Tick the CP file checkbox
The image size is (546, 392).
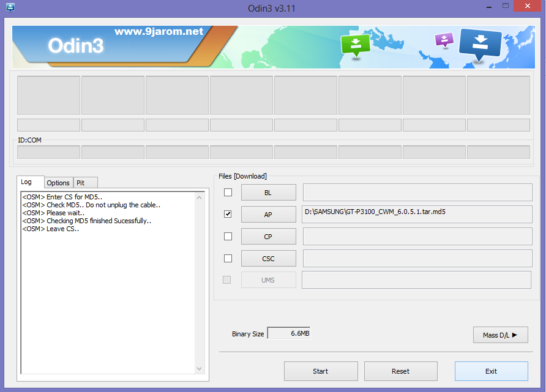228,237
